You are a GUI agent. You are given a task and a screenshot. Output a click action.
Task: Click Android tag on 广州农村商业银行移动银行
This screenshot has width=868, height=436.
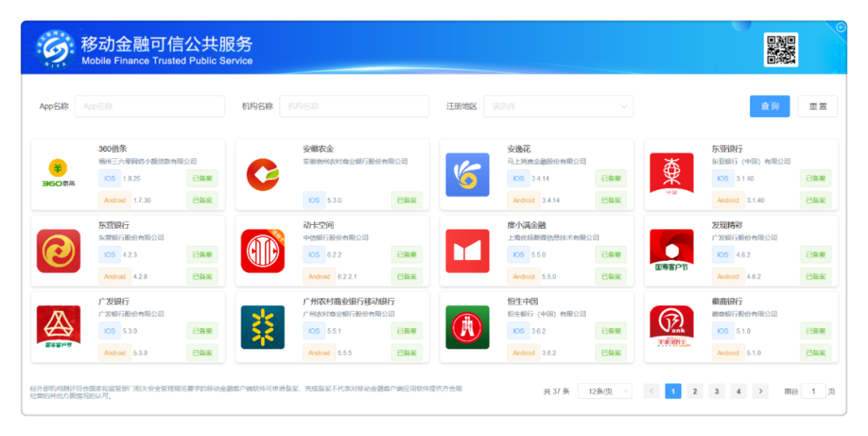click(319, 353)
